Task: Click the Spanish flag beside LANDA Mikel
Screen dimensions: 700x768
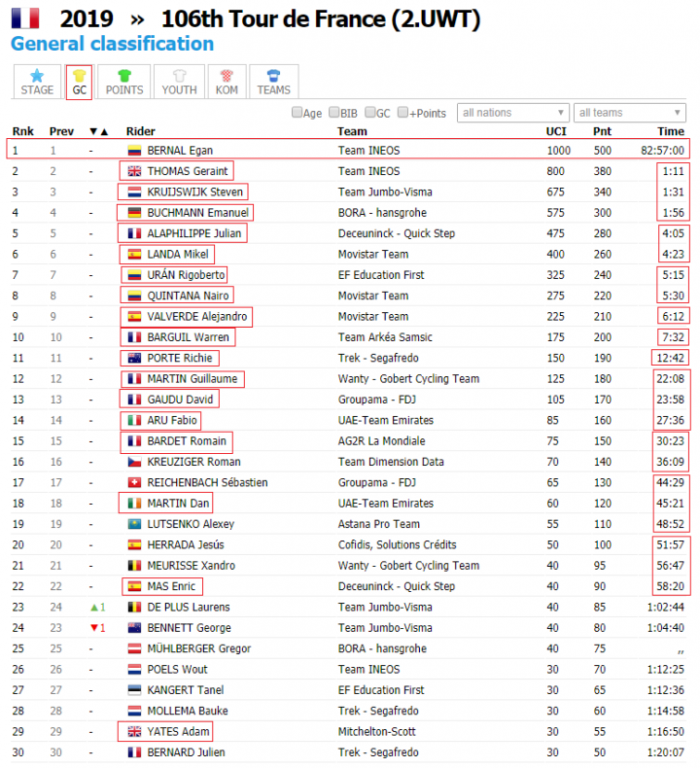Action: coord(134,254)
